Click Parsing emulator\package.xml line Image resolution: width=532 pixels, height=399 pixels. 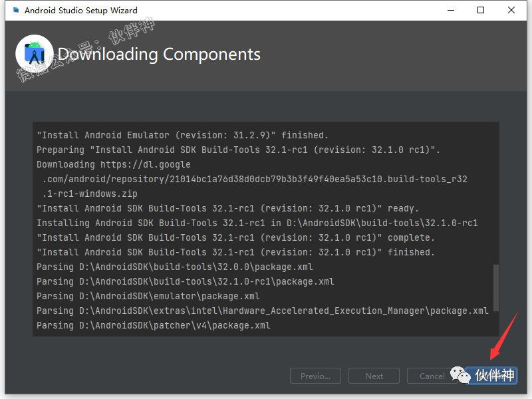[148, 296]
